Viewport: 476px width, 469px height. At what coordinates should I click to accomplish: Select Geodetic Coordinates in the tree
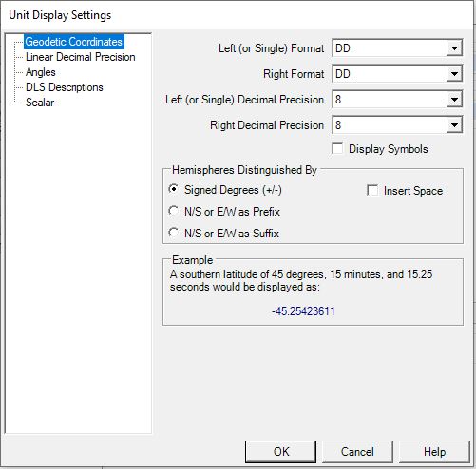pos(74,42)
